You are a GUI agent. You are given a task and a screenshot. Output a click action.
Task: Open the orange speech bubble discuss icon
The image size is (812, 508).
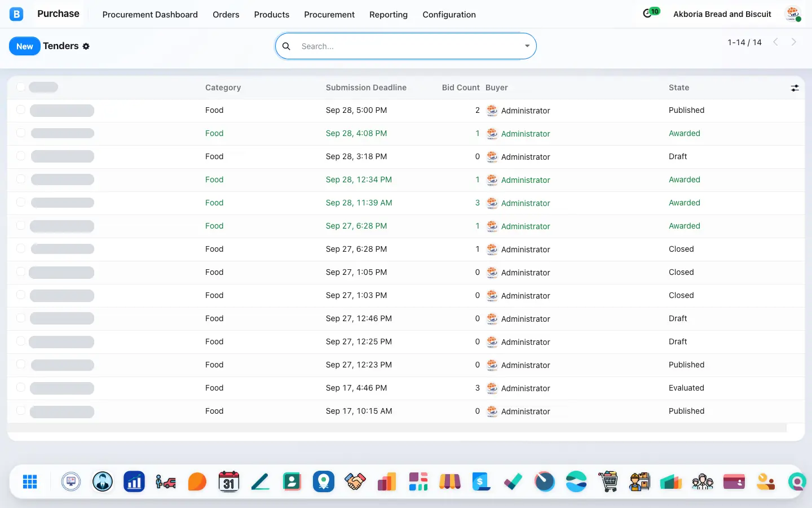click(x=197, y=481)
